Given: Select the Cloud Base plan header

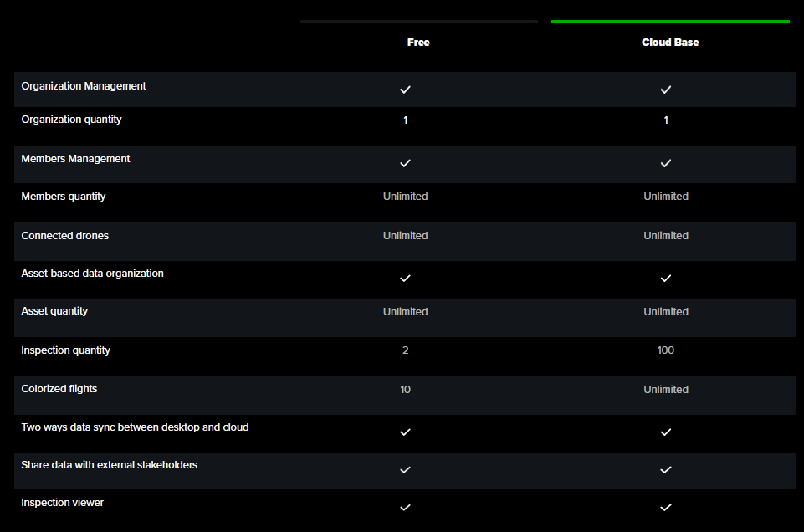Looking at the screenshot, I should tap(670, 43).
